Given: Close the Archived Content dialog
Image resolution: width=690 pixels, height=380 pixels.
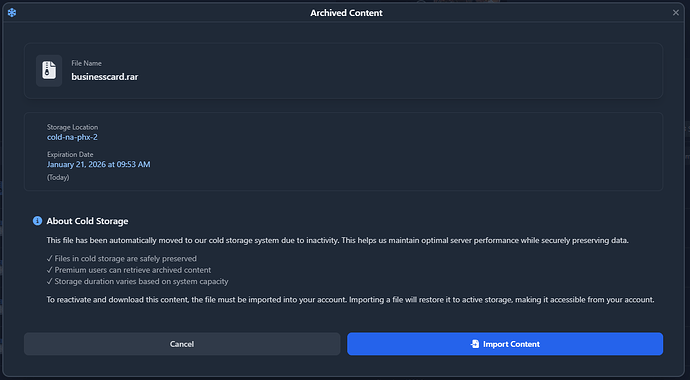Looking at the screenshot, I should click(676, 13).
